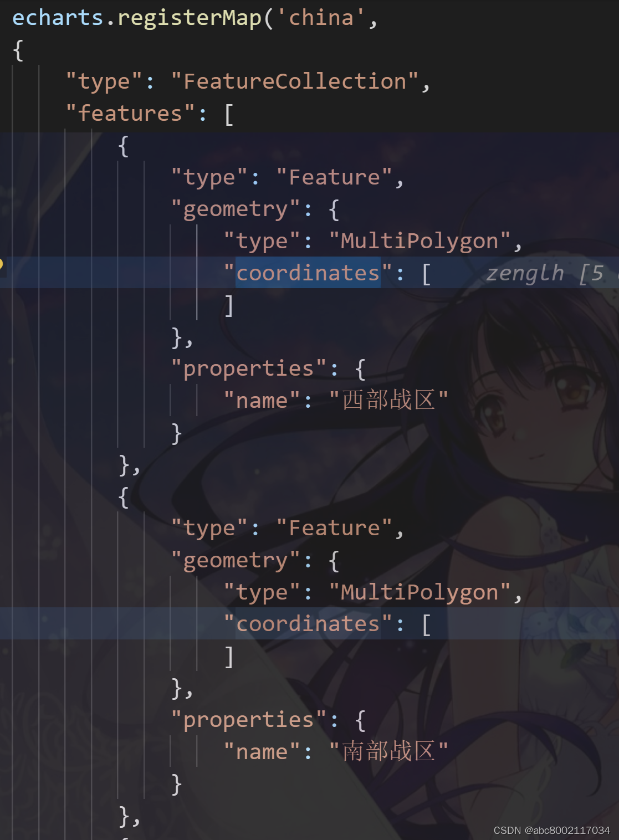The width and height of the screenshot is (619, 840).
Task: Click the 南部战区 name value
Action: 388,752
